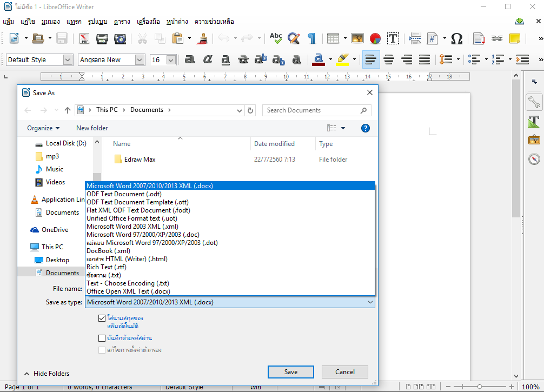Open the ตาราง menu
Screen dimensions: 544x392
(122, 22)
